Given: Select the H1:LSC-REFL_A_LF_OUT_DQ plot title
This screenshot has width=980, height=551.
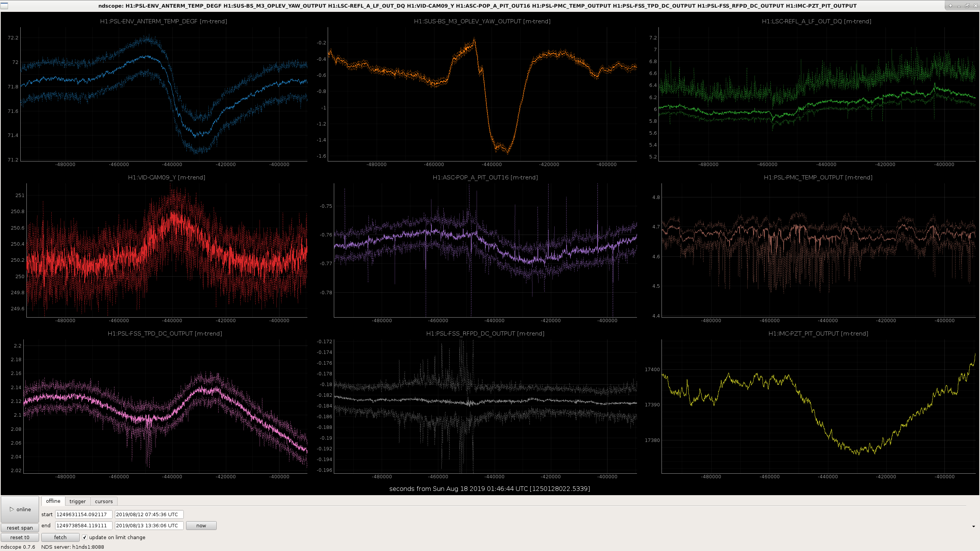Looking at the screenshot, I should point(817,21).
